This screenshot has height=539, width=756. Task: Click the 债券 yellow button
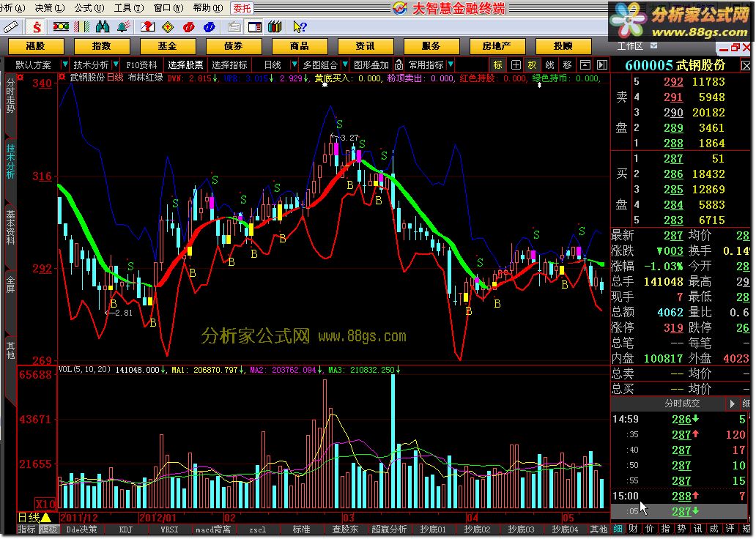point(234,46)
